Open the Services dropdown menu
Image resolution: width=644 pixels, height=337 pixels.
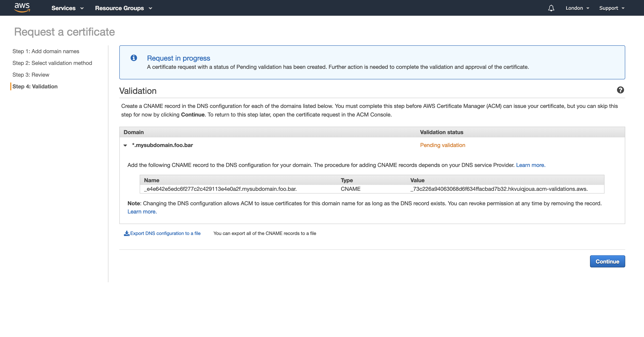click(x=67, y=8)
